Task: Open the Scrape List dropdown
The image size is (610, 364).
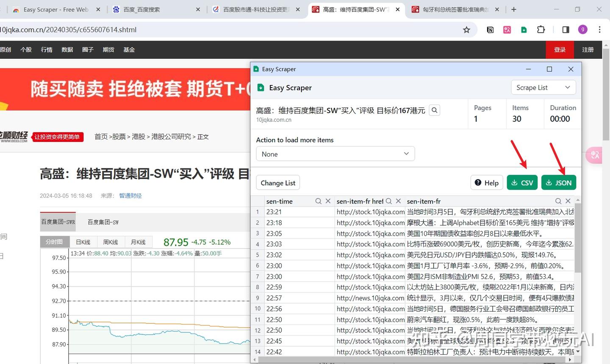Action: coord(543,87)
